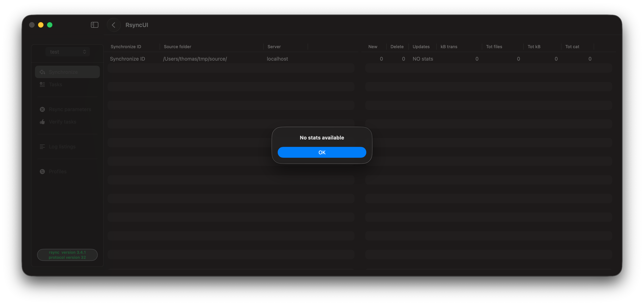The height and width of the screenshot is (305, 644).
Task: Click the back arrow button
Action: 114,25
